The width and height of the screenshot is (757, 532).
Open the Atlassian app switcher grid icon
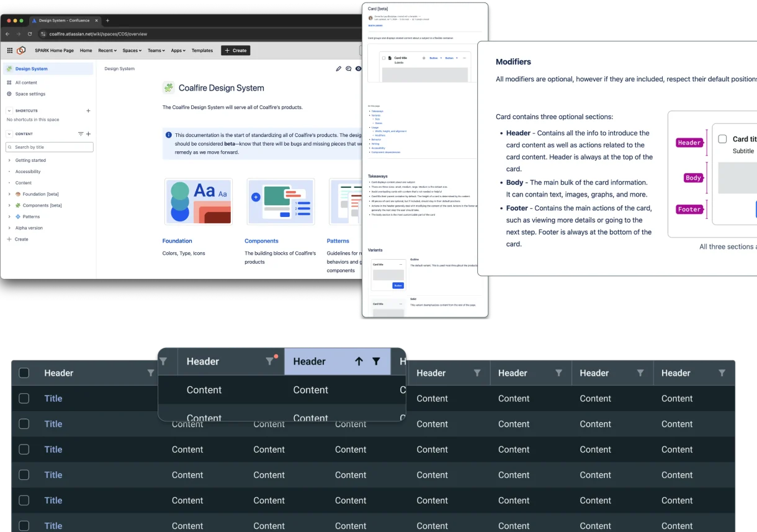[10, 51]
